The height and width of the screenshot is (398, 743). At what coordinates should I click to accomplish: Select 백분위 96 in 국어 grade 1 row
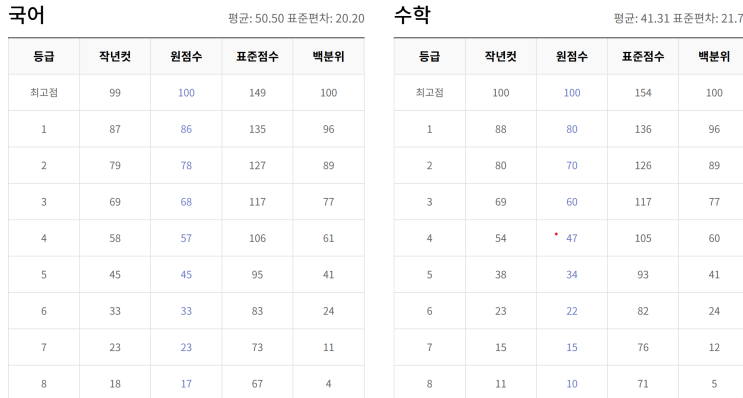(x=328, y=129)
